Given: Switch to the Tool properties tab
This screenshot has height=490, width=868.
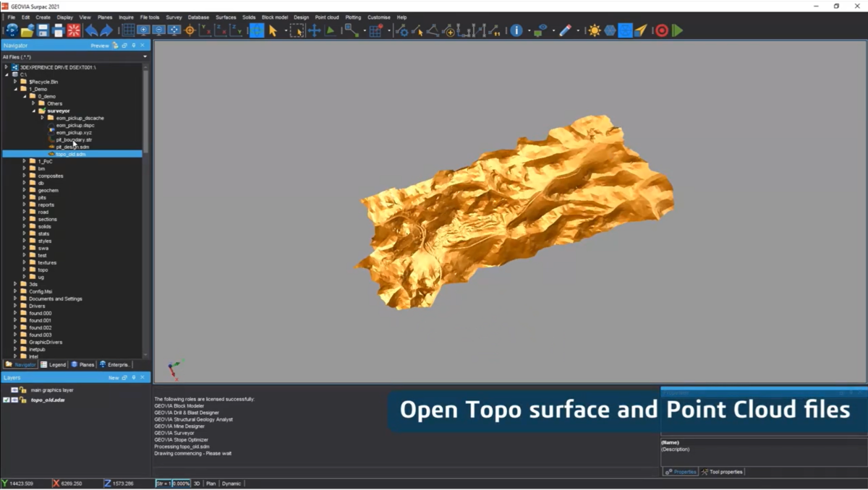Looking at the screenshot, I should (722, 472).
